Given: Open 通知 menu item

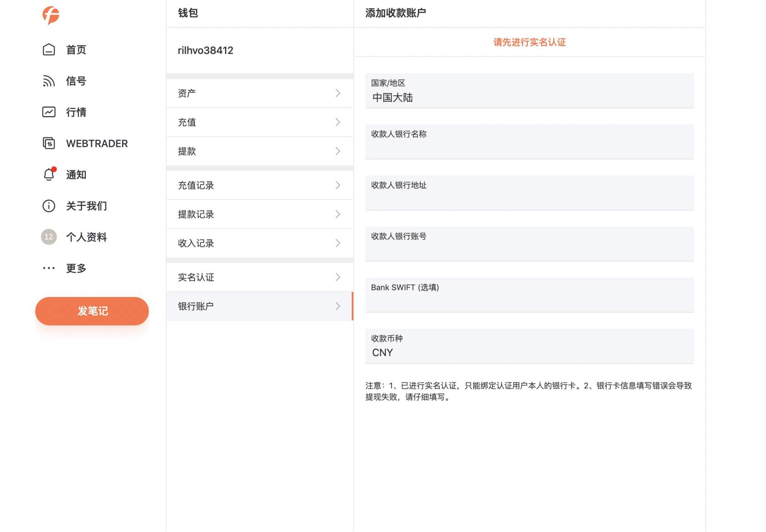Looking at the screenshot, I should click(76, 174).
